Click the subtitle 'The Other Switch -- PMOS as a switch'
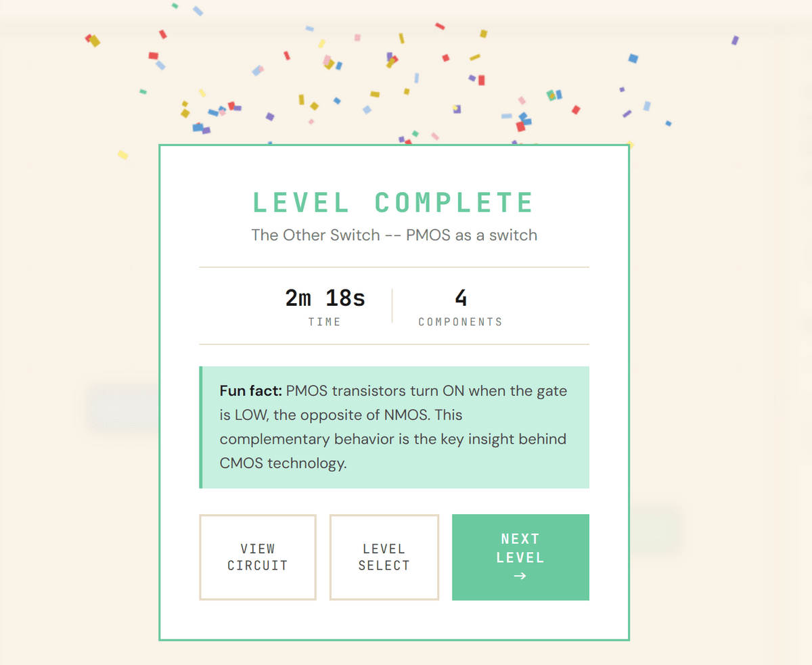Screen dimensions: 812x665 [394, 235]
